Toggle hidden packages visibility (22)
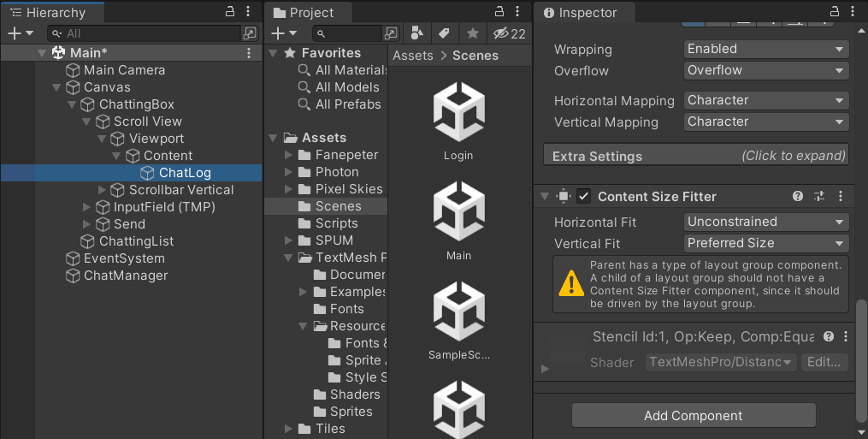This screenshot has width=868, height=439. 510,33
